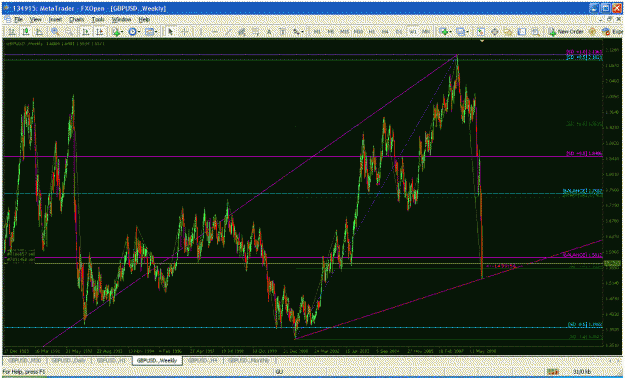The width and height of the screenshot is (625, 378).
Task: Select the Vertical Line drawing tool
Action: tap(200, 32)
